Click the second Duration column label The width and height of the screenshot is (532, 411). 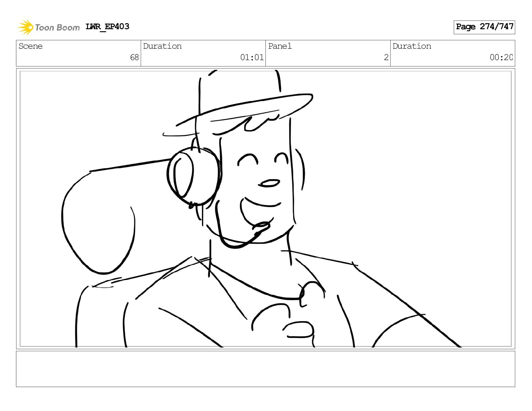(x=412, y=46)
